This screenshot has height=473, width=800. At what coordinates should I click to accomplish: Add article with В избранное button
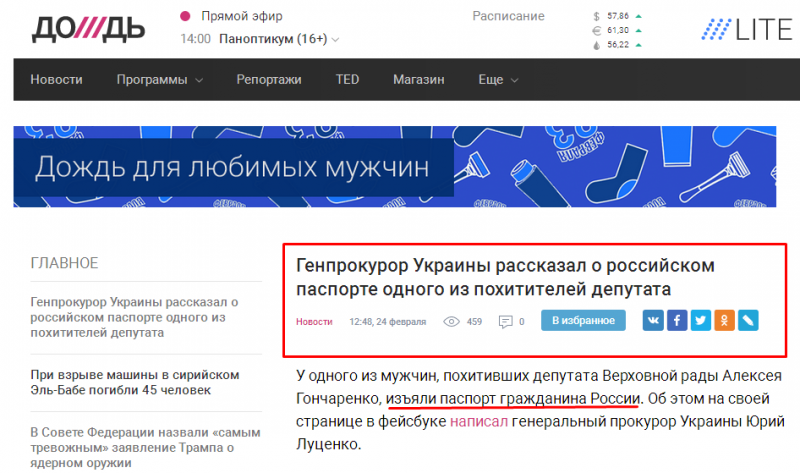click(583, 321)
